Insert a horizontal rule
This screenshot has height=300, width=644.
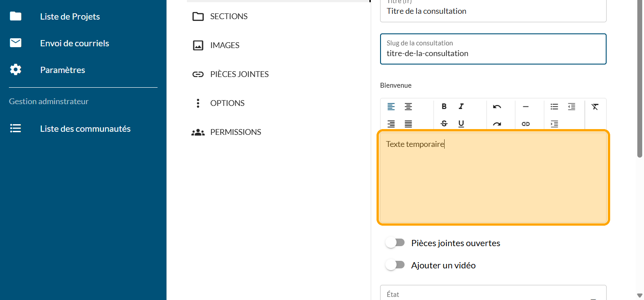[x=526, y=106]
